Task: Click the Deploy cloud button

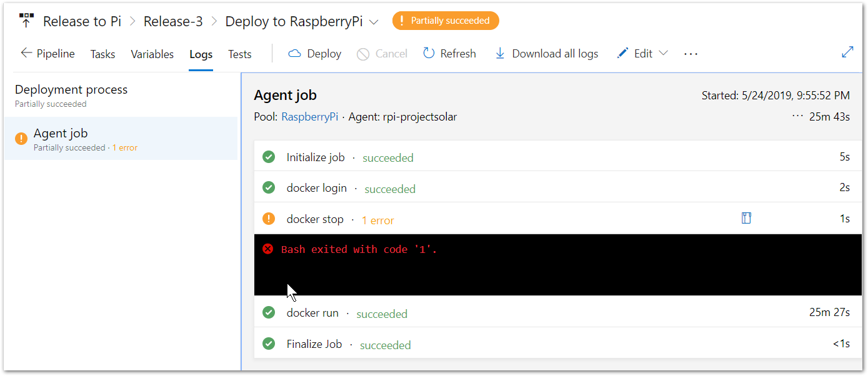Action: click(x=314, y=54)
